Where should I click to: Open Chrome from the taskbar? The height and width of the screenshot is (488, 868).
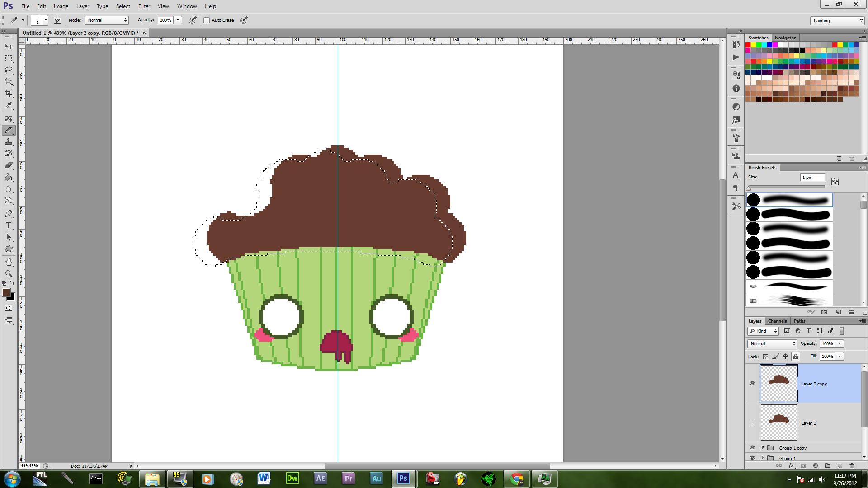(516, 479)
